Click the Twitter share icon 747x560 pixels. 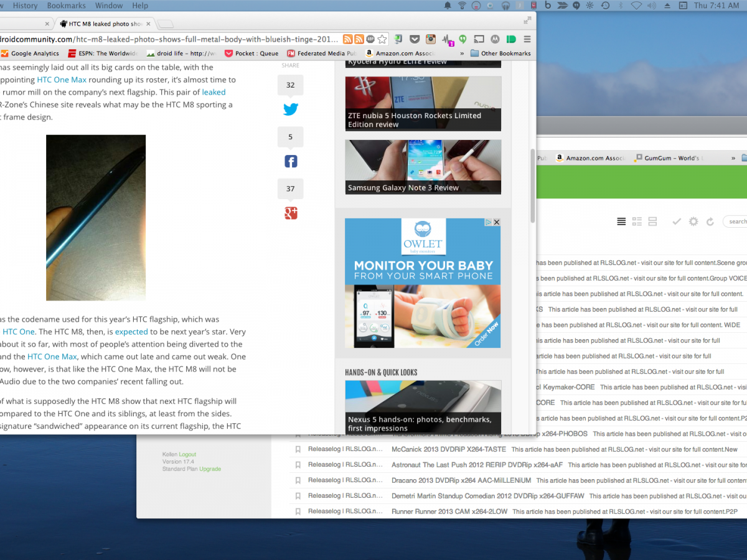(x=291, y=110)
